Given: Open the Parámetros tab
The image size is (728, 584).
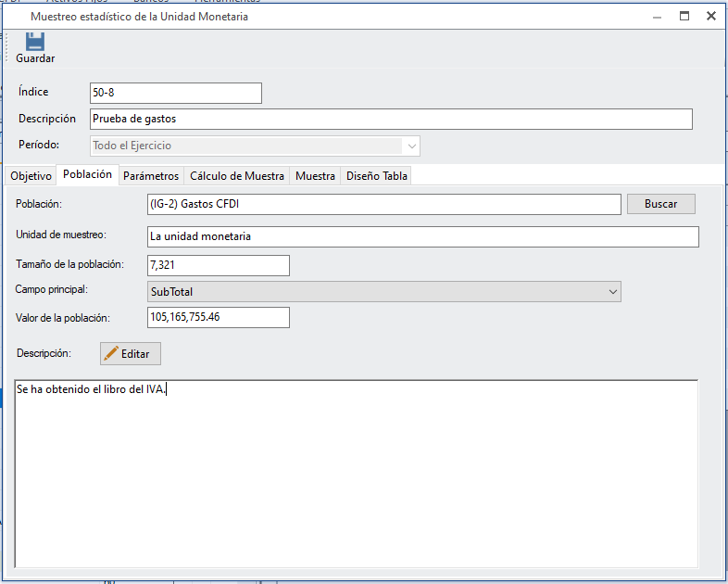Looking at the screenshot, I should 150,176.
